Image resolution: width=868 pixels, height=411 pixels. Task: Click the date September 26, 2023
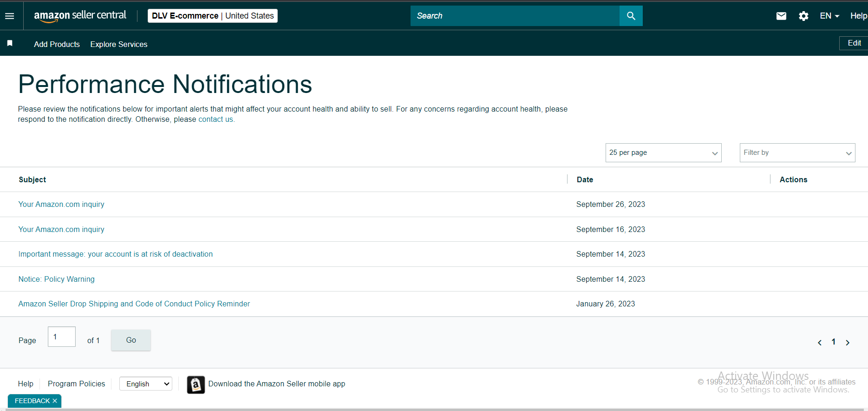click(611, 204)
